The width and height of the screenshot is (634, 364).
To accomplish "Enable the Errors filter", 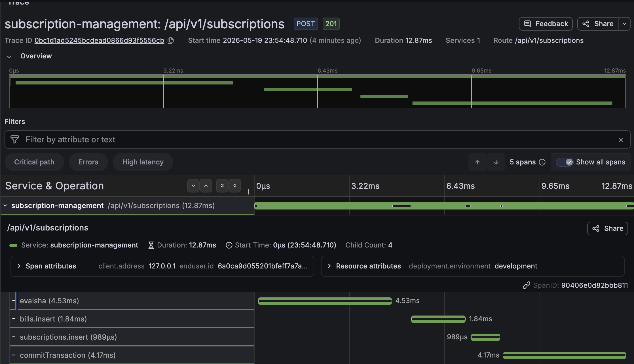I will tap(88, 162).
